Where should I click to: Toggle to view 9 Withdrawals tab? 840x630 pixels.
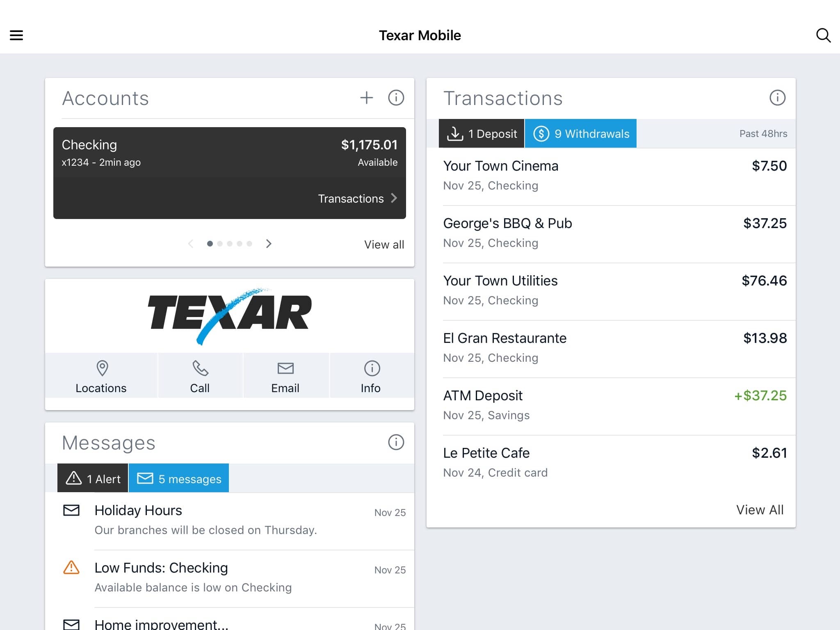coord(581,133)
